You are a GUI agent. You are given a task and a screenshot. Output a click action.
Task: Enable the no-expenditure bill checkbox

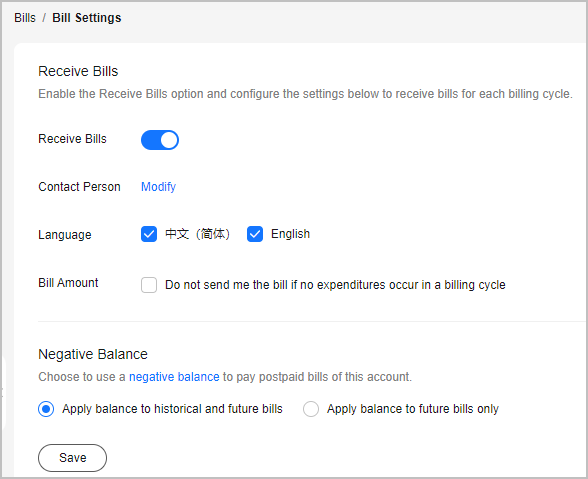point(149,285)
